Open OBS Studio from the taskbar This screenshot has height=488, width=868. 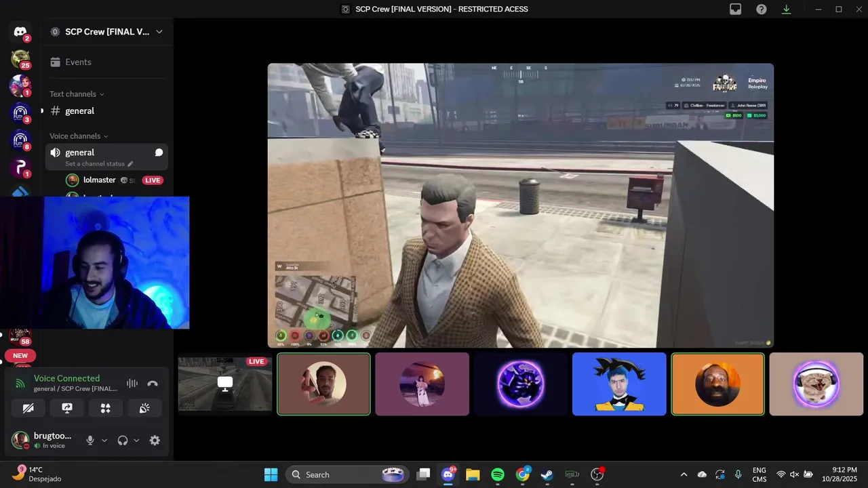597,474
